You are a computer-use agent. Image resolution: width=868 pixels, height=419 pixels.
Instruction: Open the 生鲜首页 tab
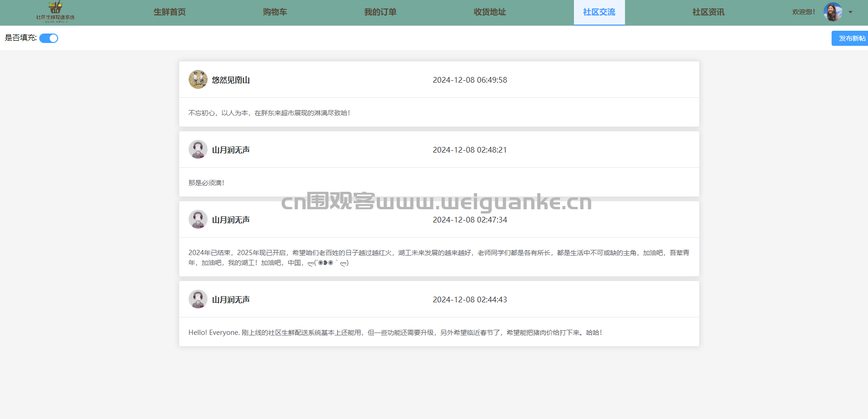(169, 12)
